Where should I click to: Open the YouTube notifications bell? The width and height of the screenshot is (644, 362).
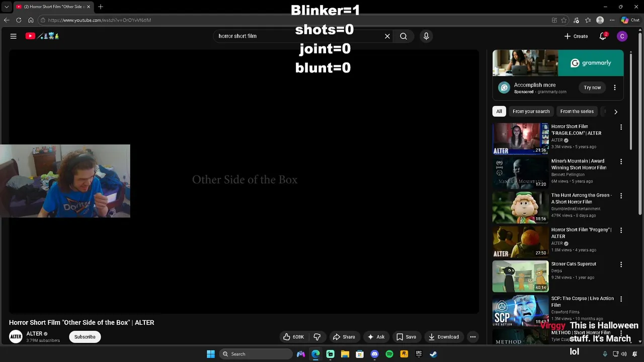[x=603, y=36]
